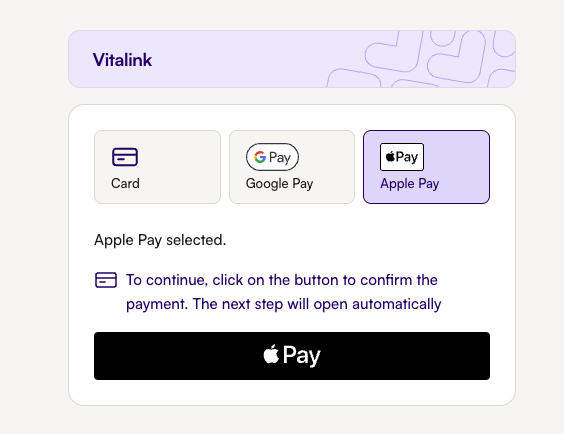Select the Apple Pay payment tile

coord(426,167)
